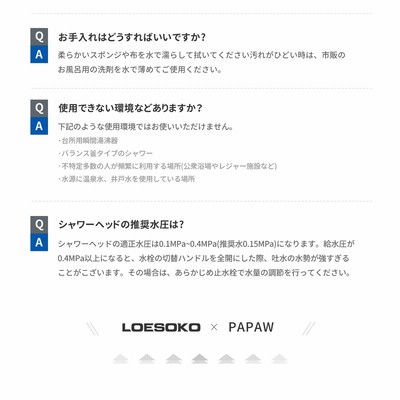Screen dimensions: 400x400
Task: Click the question heading お手入れはどうすればいいですか?
Action: click(132, 37)
